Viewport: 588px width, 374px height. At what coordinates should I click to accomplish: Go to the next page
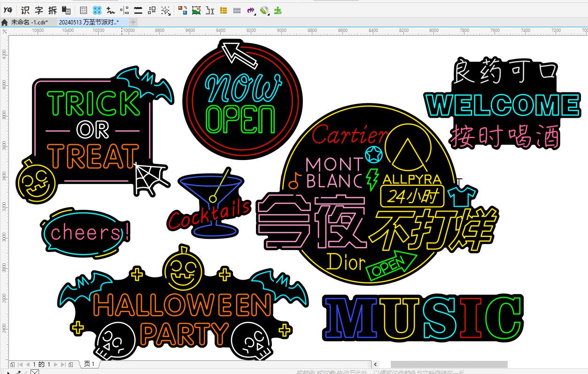pyautogui.click(x=56, y=364)
